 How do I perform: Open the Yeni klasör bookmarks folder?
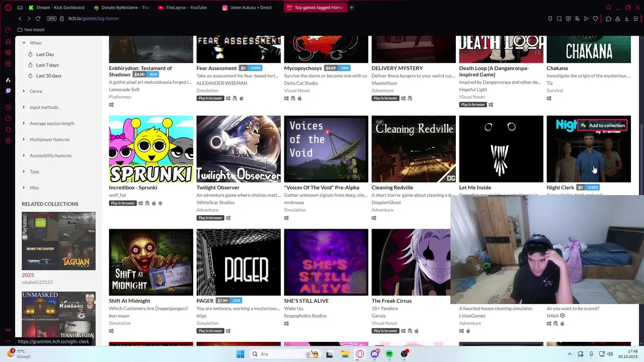[31, 30]
